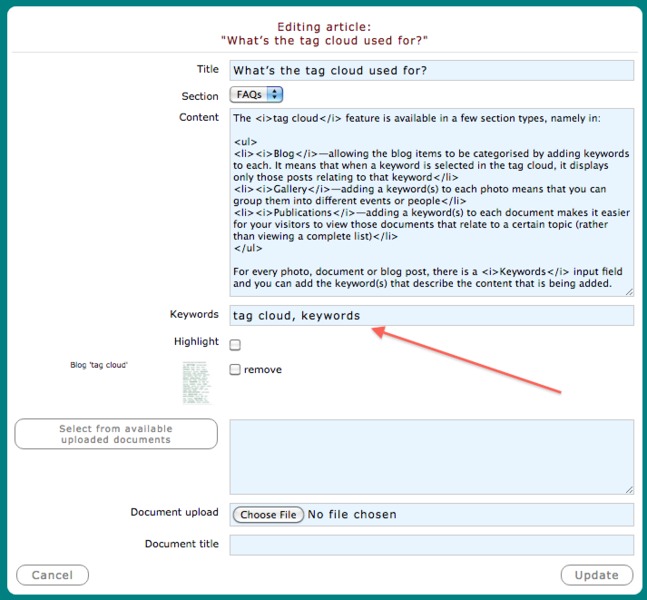The width and height of the screenshot is (647, 600).
Task: Tick the remove checkbox
Action: 235,370
